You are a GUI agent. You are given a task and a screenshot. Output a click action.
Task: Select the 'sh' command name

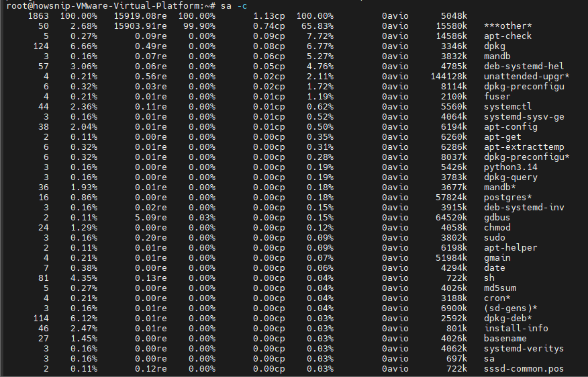pyautogui.click(x=489, y=278)
